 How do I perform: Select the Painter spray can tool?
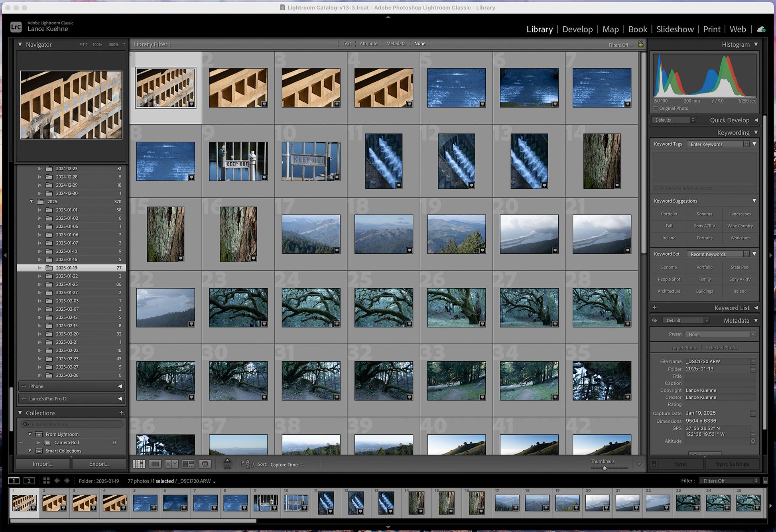pyautogui.click(x=227, y=464)
